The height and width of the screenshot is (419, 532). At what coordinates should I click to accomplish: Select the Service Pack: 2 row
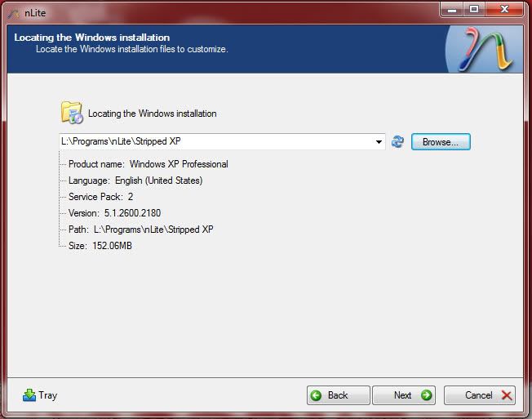100,197
